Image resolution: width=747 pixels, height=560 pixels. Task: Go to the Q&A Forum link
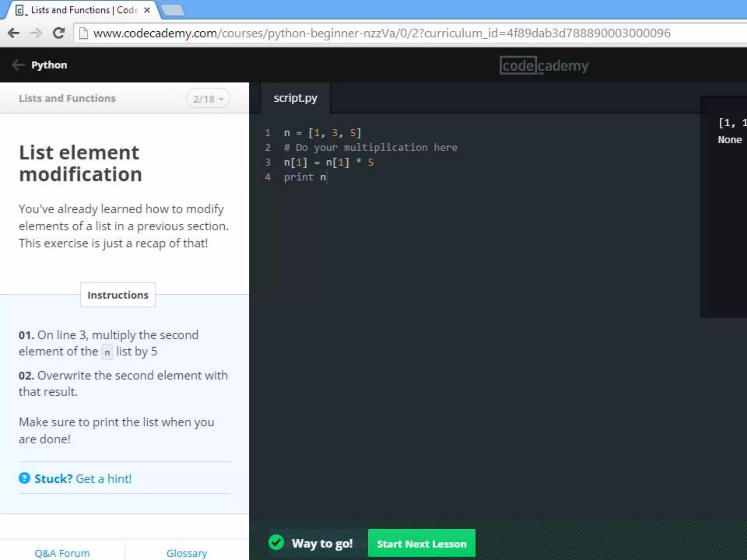pyautogui.click(x=62, y=553)
